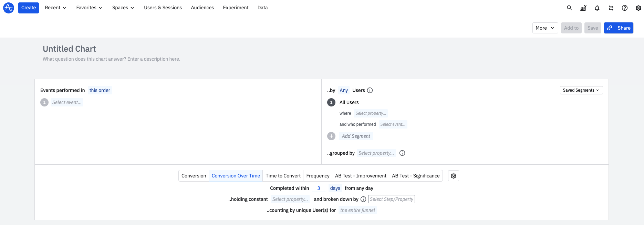Open search with magnifying glass icon
Screen dimensions: 644x225
click(569, 8)
